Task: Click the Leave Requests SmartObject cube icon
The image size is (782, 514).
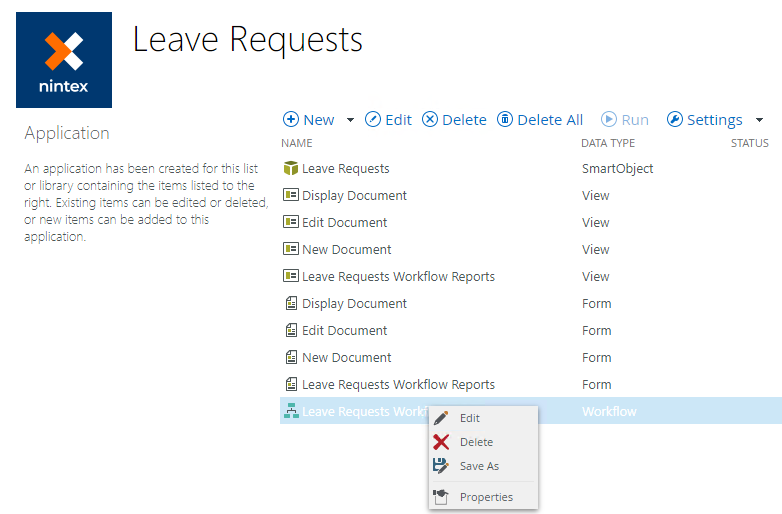Action: tap(291, 168)
